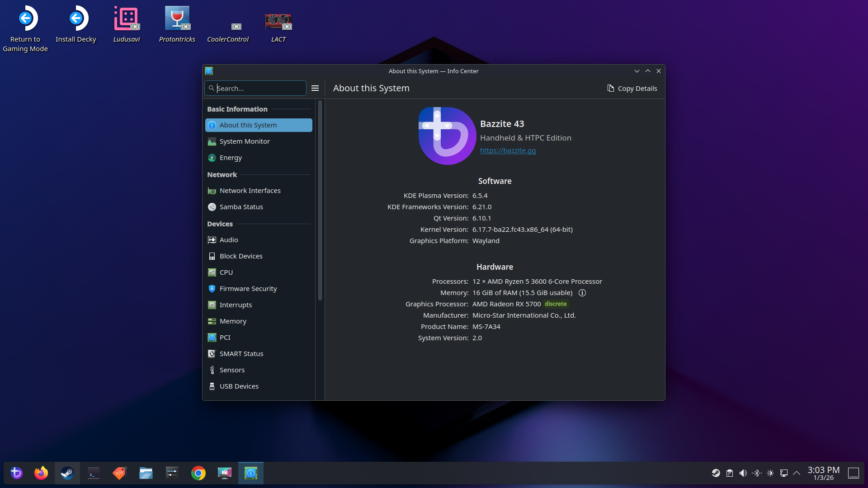Click the sidebar vertical scrollbar
868x488 pixels.
coord(320,201)
